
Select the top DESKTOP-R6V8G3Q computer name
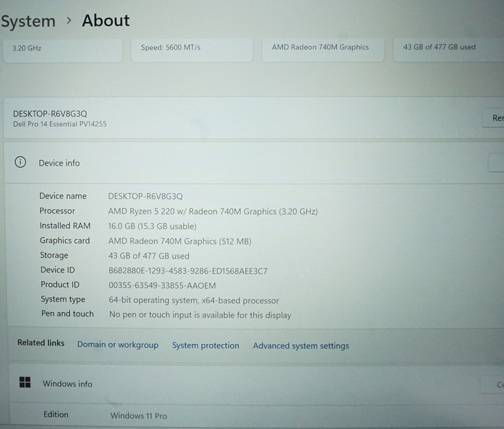50,114
